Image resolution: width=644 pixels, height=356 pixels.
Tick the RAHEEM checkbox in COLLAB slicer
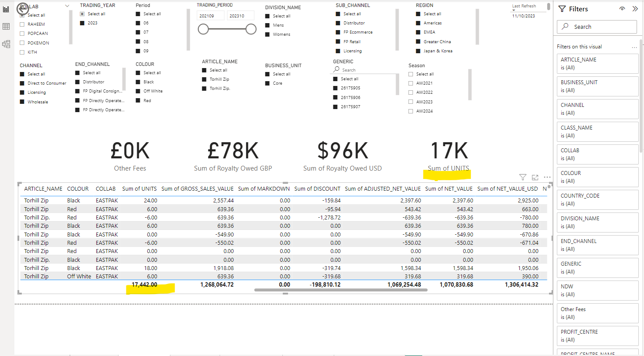pyautogui.click(x=22, y=24)
